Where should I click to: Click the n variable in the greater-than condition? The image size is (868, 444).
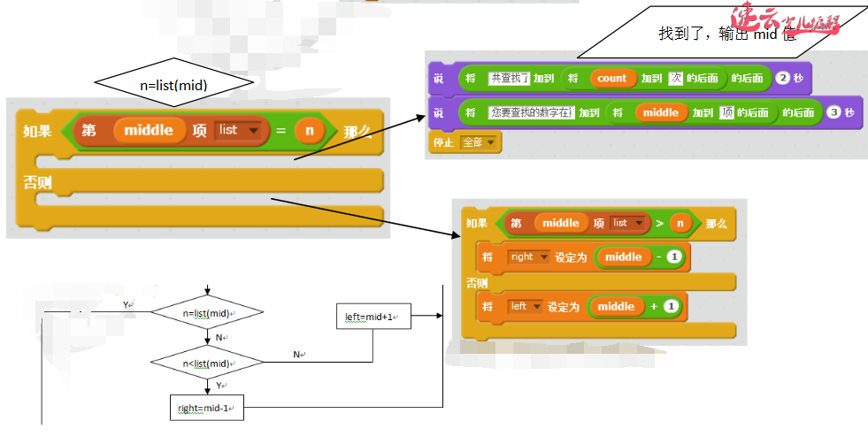coord(680,224)
